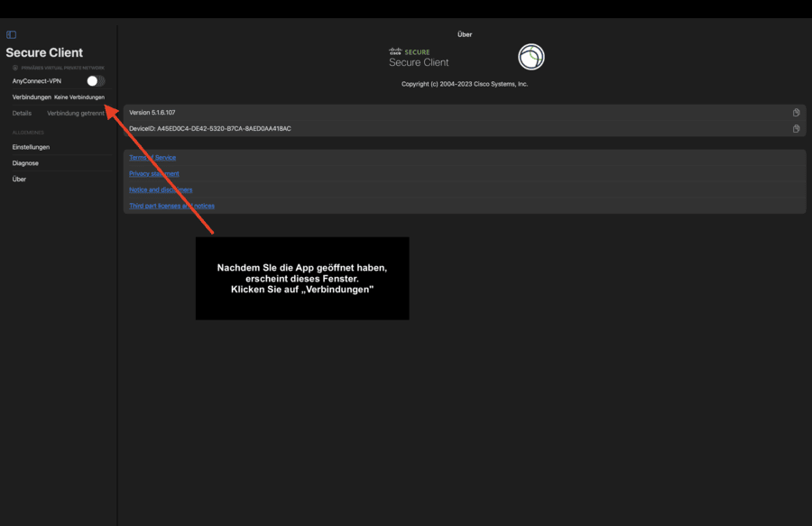Viewport: 812px width, 526px height.
Task: Click the Cisco Secure Client globe logo
Action: point(531,57)
